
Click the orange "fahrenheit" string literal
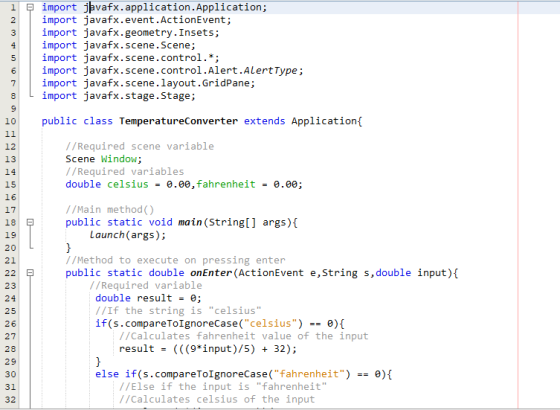(309, 374)
